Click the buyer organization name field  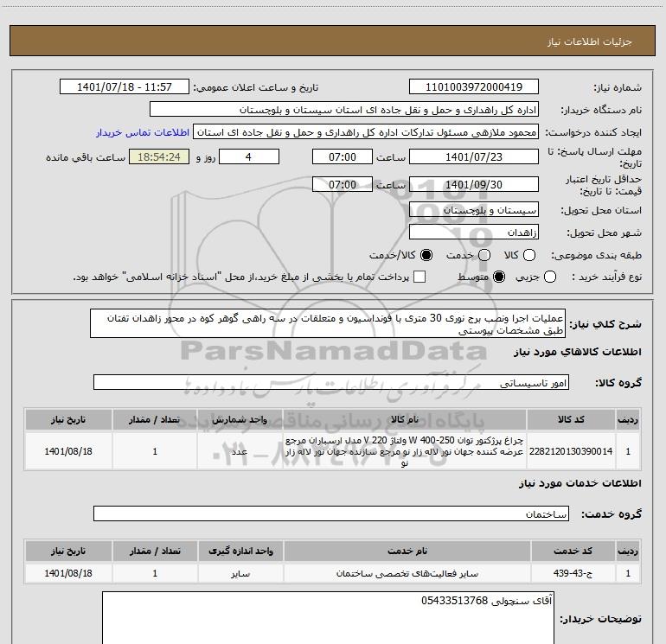click(x=344, y=110)
